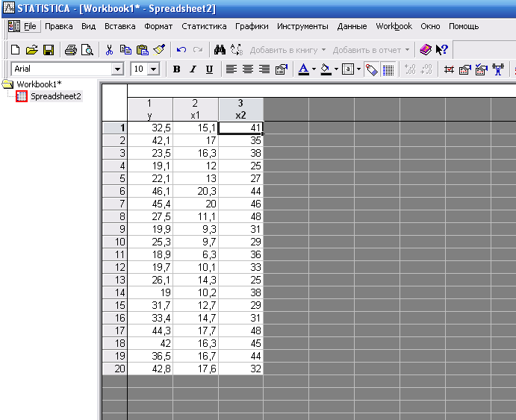This screenshot has height=420, width=516.
Task: Activate context help arrow-question icon
Action: pos(442,50)
